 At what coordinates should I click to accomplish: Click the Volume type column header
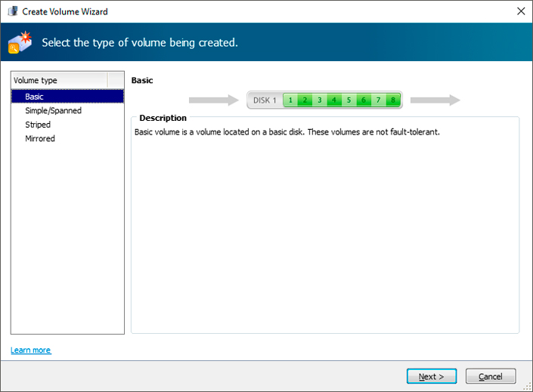(x=60, y=81)
